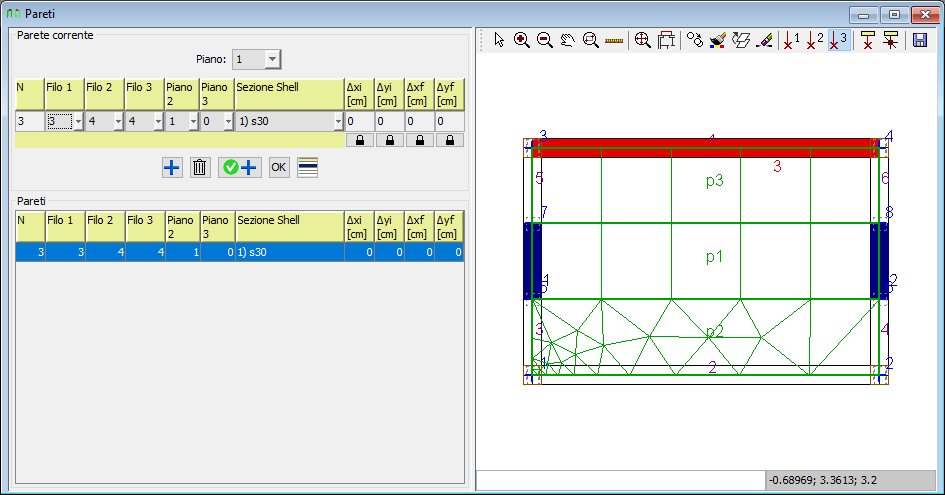The image size is (945, 495).
Task: Open the Filo 2 dropdown
Action: (x=118, y=121)
